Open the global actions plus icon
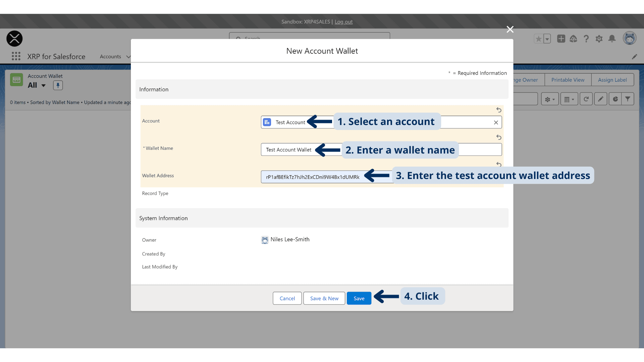The height and width of the screenshot is (362, 644). (561, 39)
